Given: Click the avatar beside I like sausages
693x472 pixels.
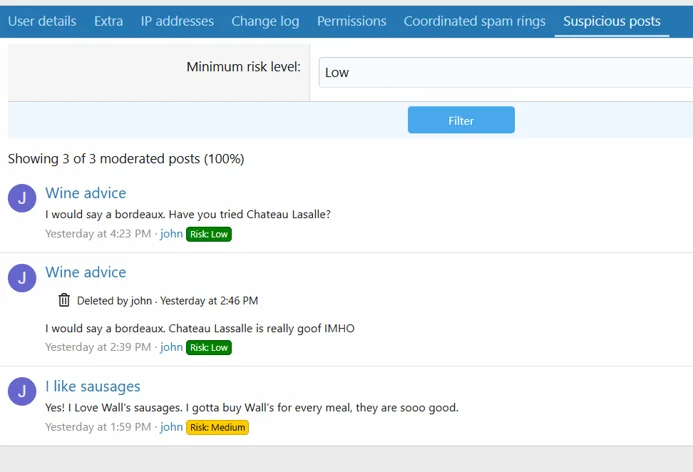Looking at the screenshot, I should tap(22, 391).
